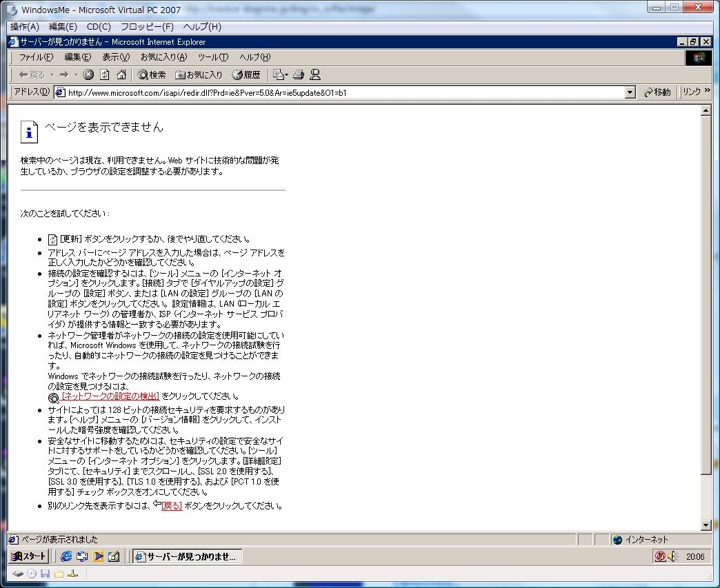Viewport: 720px width, 588px height.
Task: Click the Edit page toolbar icon
Action: (x=278, y=74)
